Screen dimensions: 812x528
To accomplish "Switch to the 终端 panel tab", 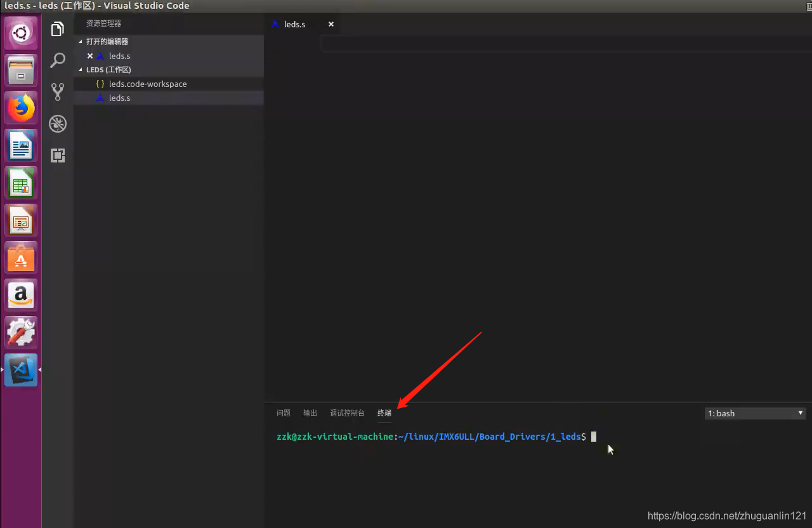I will [384, 413].
